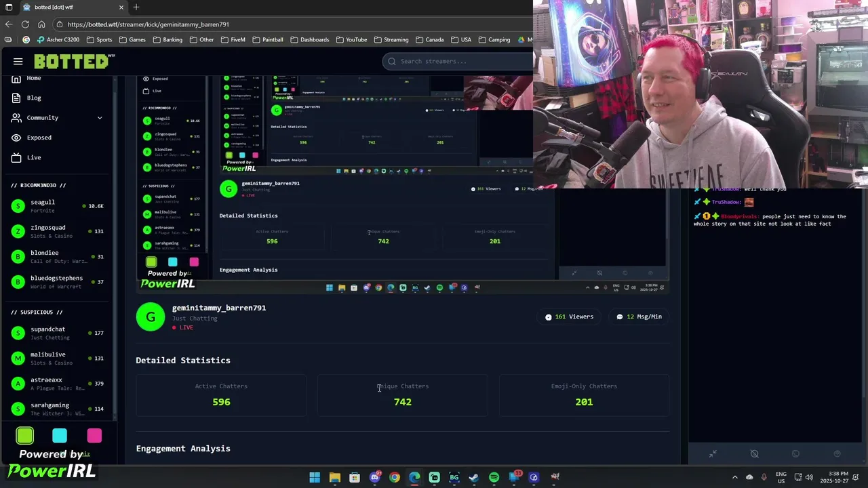Open the Archer C3200 bookmark
Image resolution: width=868 pixels, height=488 pixels.
coord(58,40)
